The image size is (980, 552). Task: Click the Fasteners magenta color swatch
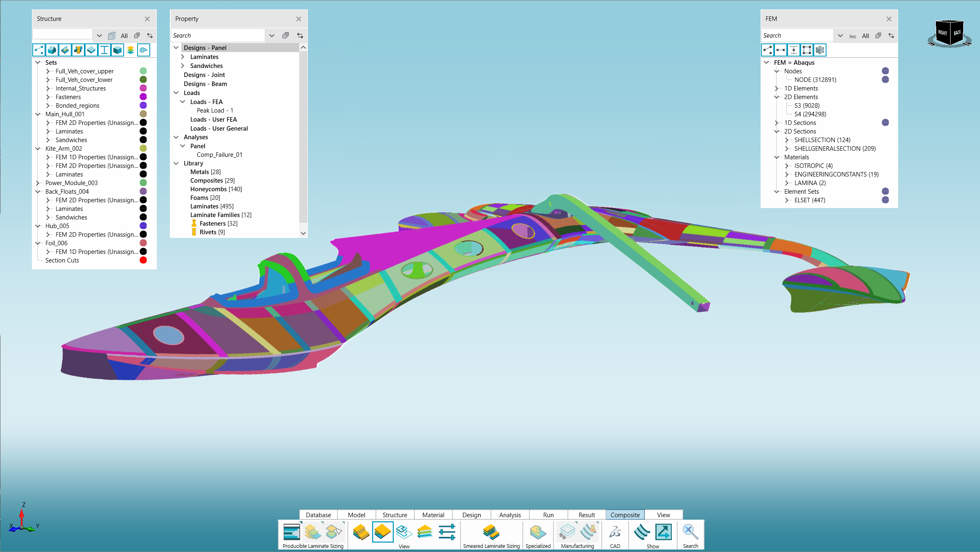(x=143, y=97)
